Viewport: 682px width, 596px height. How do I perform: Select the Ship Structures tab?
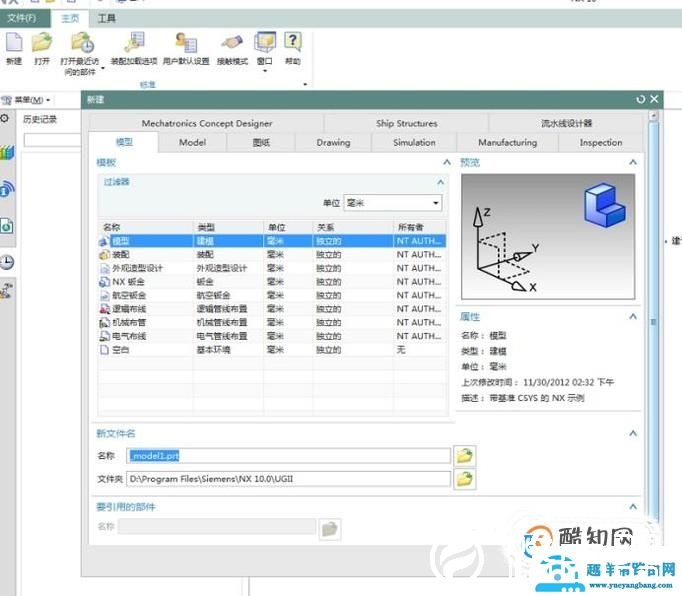(406, 124)
